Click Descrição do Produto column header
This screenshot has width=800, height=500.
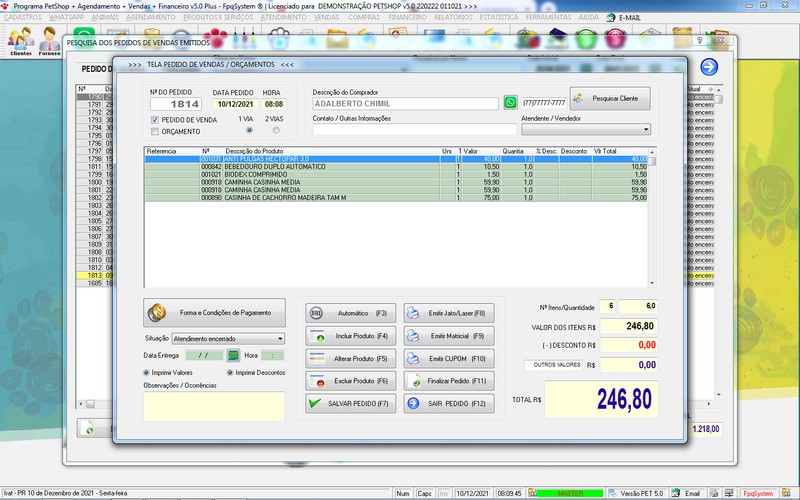coord(254,152)
